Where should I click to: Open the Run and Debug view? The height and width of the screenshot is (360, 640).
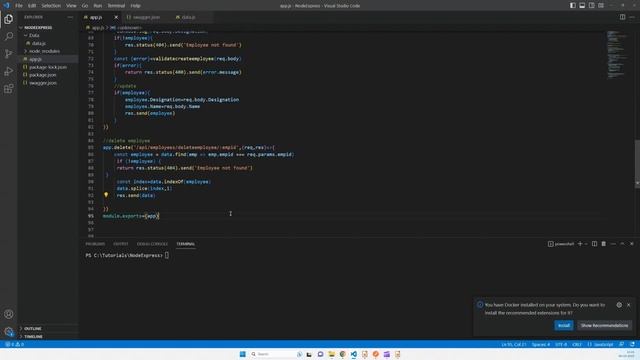click(9, 71)
